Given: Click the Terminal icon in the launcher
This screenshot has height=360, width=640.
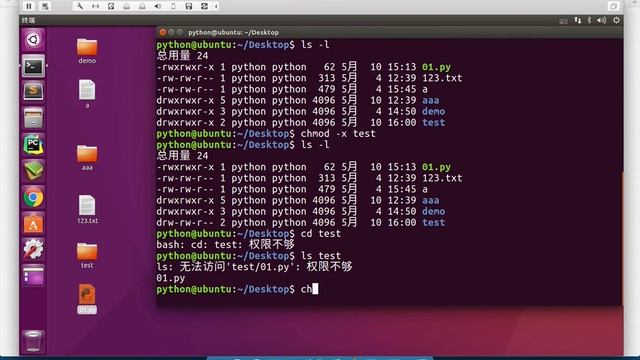Looking at the screenshot, I should point(33,66).
